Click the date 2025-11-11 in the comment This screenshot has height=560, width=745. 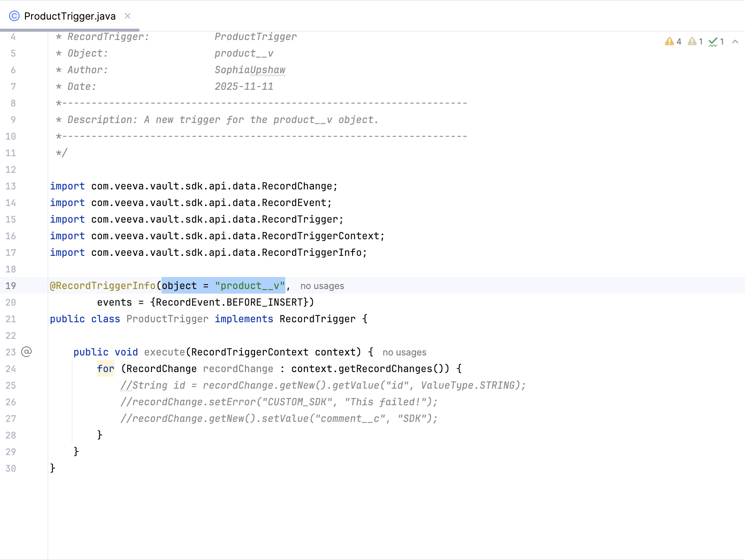pyautogui.click(x=244, y=86)
